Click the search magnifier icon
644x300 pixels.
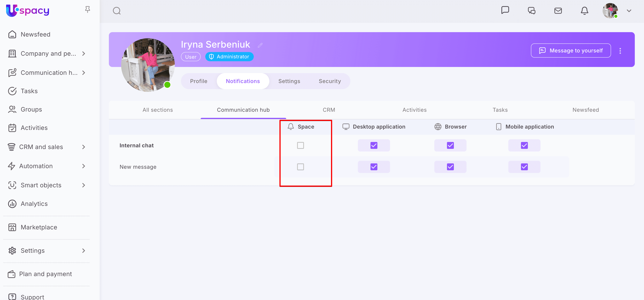(117, 11)
